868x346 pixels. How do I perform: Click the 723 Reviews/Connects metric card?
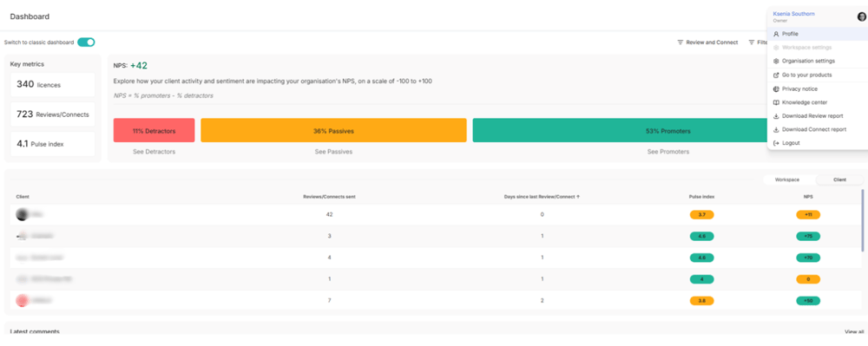53,114
